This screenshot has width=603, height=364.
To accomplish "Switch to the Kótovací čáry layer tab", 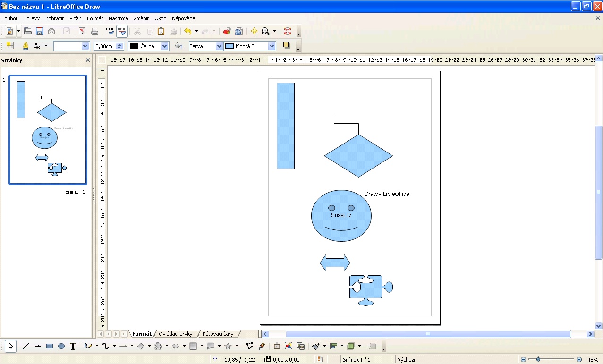I will click(218, 334).
